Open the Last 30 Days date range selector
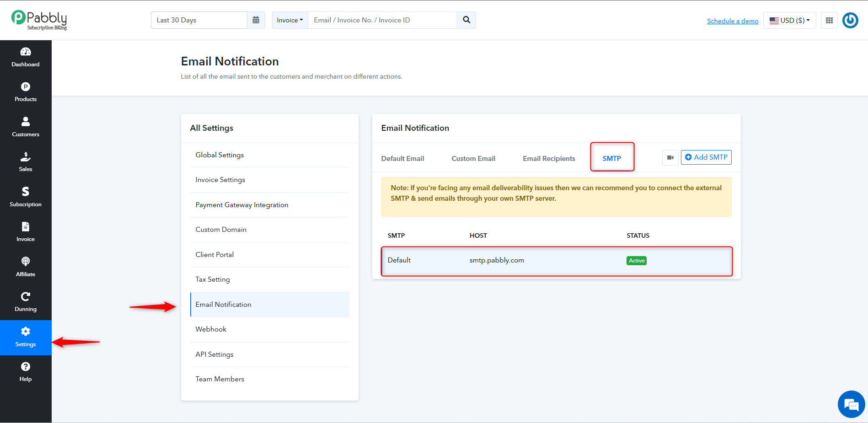 199,20
